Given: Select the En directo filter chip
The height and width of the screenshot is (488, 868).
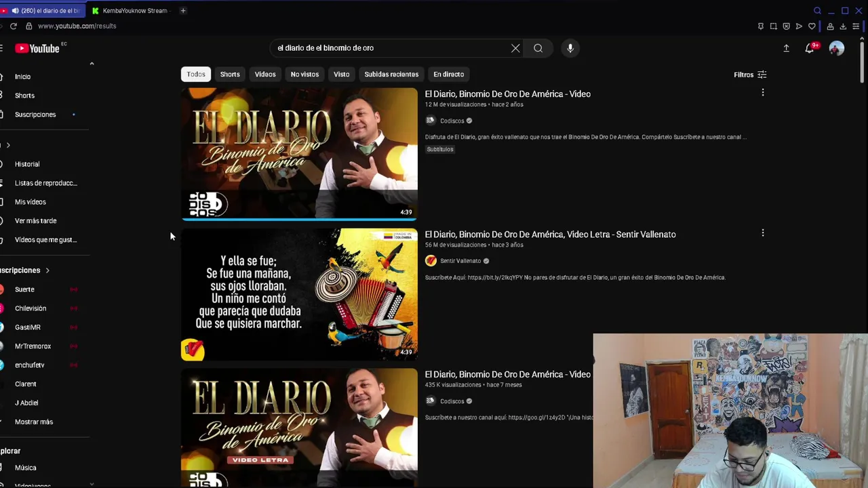Looking at the screenshot, I should click(449, 75).
